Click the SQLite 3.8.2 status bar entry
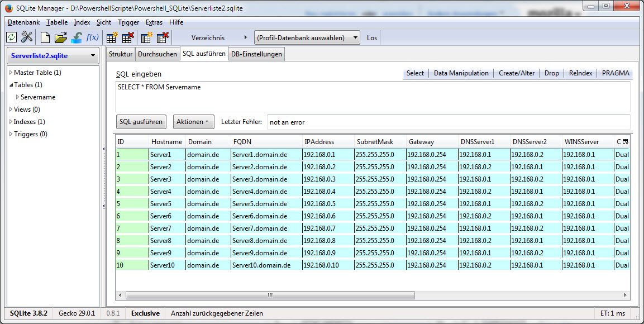Viewport: 644px width, 324px height. 28,313
